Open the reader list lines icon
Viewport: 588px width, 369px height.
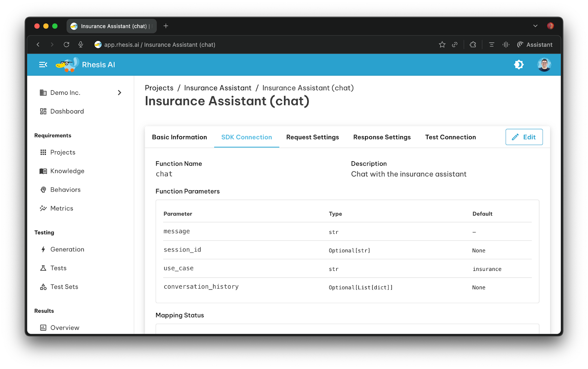point(491,44)
